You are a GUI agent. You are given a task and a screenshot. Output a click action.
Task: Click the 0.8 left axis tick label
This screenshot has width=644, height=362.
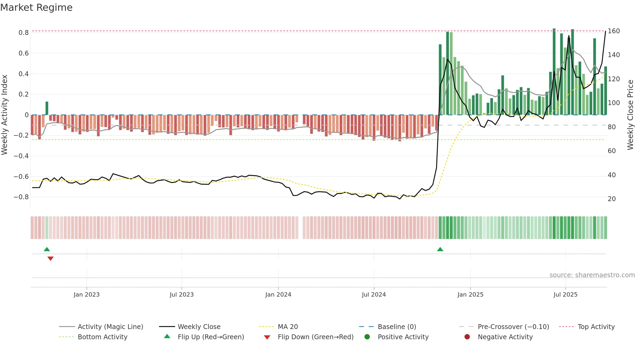(24, 33)
